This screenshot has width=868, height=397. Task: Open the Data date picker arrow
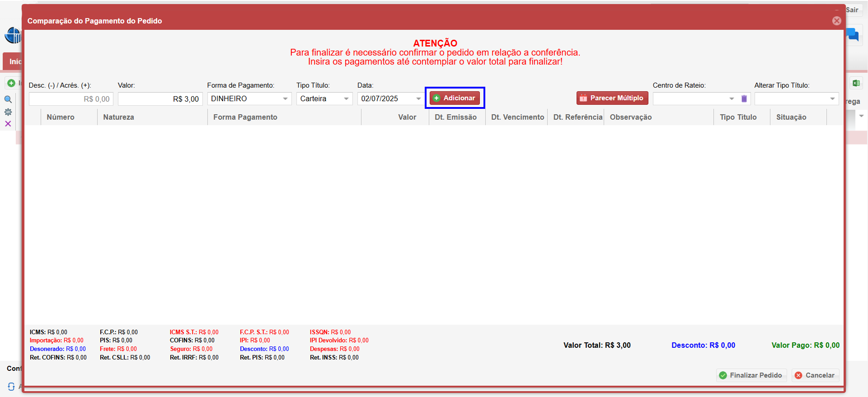coord(418,98)
